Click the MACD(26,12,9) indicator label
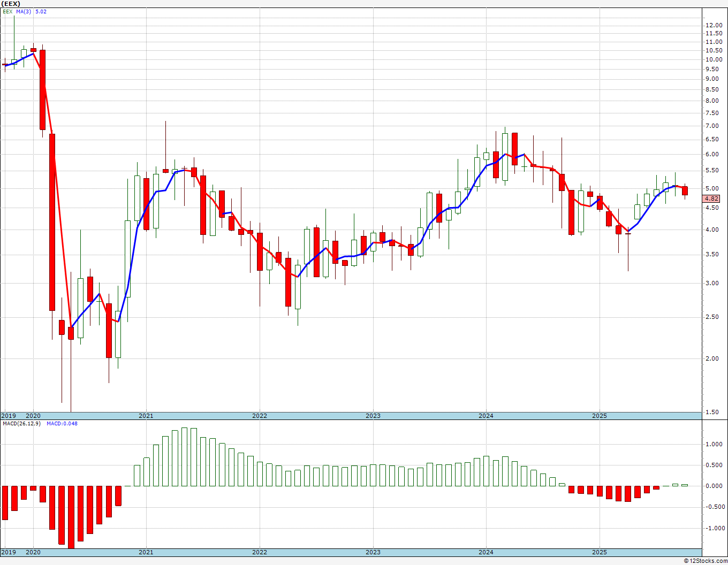Image resolution: width=728 pixels, height=565 pixels. [x=21, y=424]
